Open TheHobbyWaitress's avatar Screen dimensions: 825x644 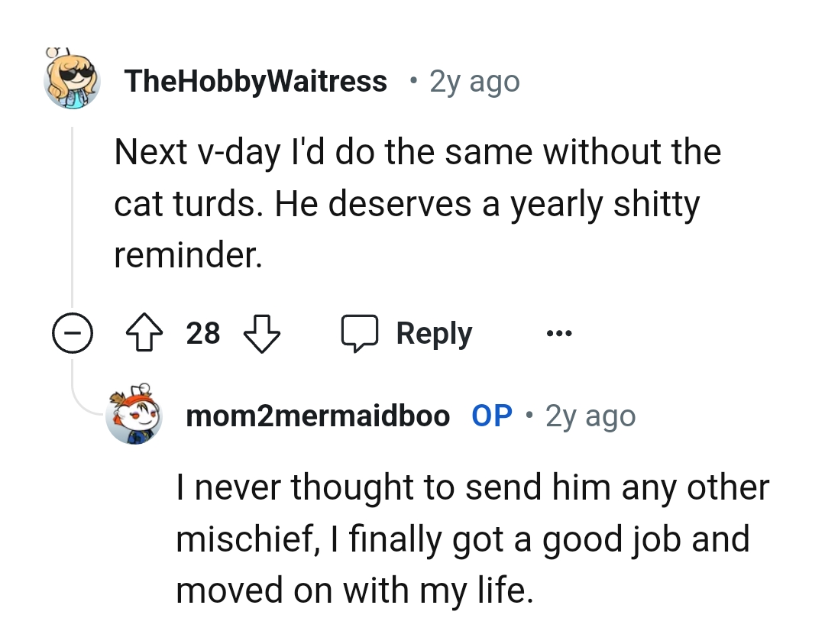72,80
